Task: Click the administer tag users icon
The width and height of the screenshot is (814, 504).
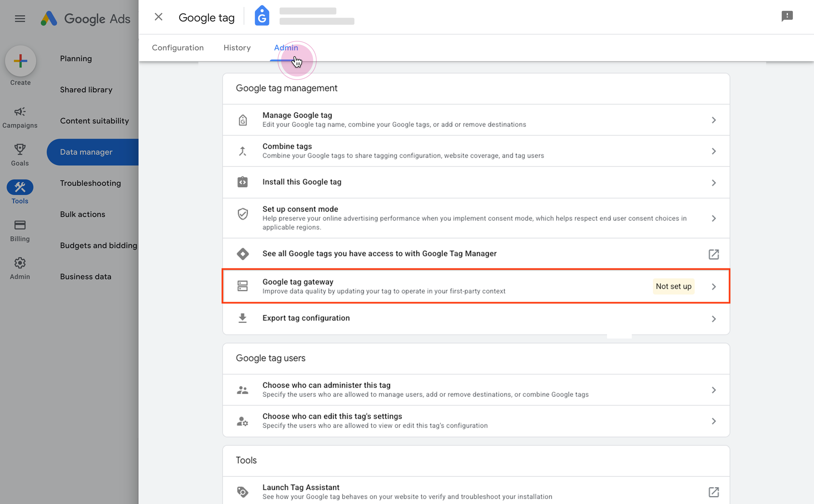Action: point(243,390)
